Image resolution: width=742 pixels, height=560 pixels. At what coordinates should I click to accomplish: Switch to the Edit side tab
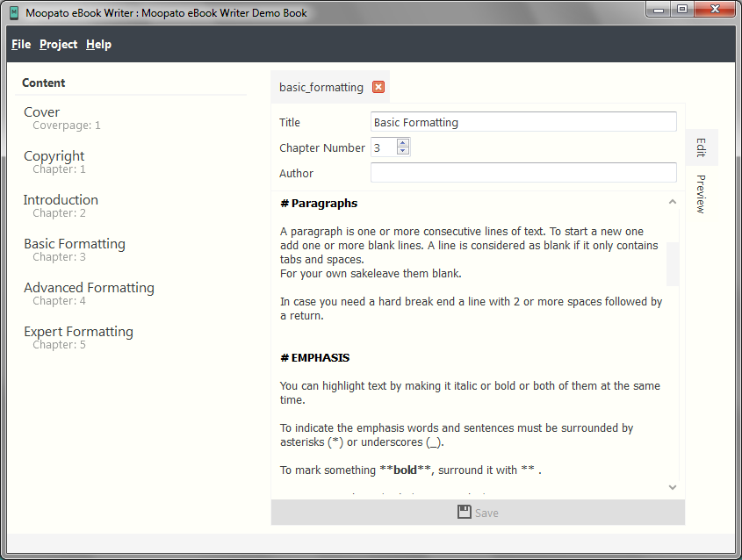tap(701, 147)
